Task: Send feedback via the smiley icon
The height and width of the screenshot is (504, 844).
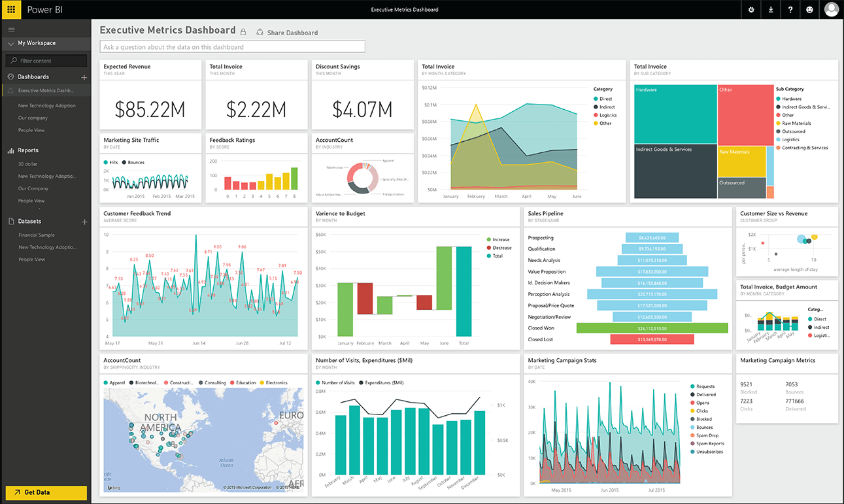Action: click(x=810, y=10)
